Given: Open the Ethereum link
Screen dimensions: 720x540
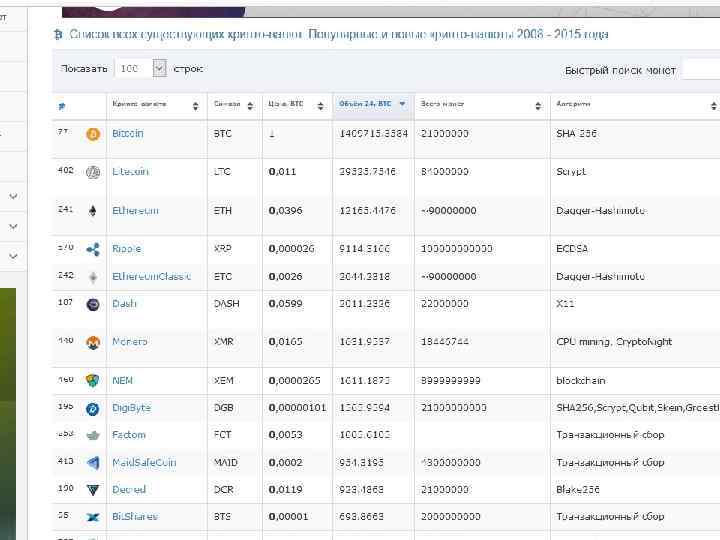Looking at the screenshot, I should click(x=135, y=211).
